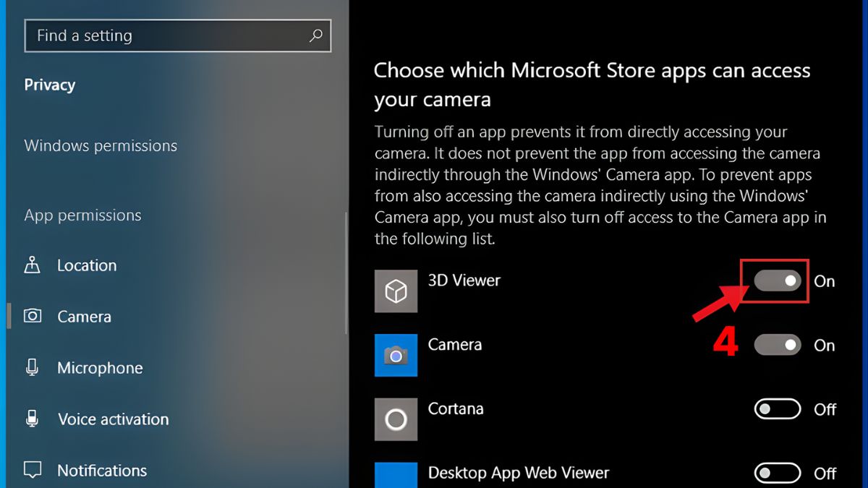Click the Desktop App Web Viewer icon

coord(396,475)
